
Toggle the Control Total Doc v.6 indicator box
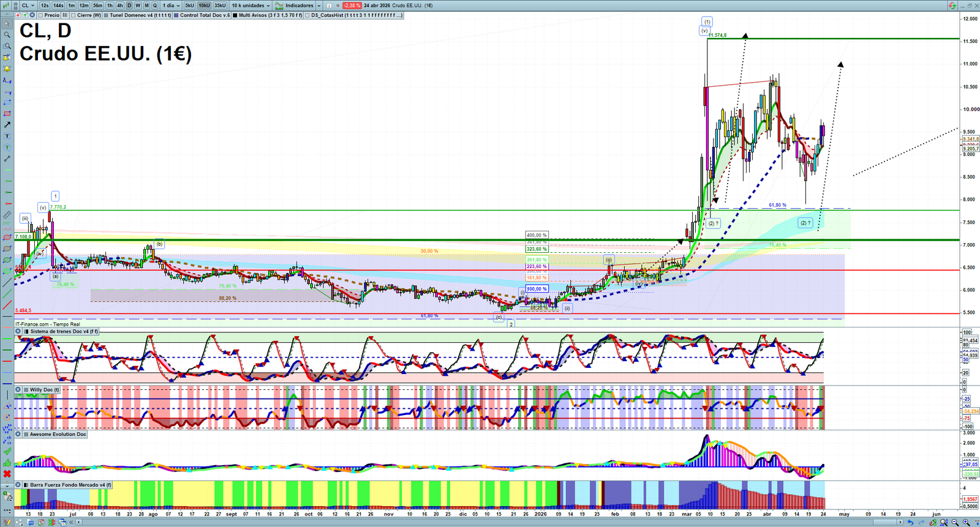pos(176,15)
